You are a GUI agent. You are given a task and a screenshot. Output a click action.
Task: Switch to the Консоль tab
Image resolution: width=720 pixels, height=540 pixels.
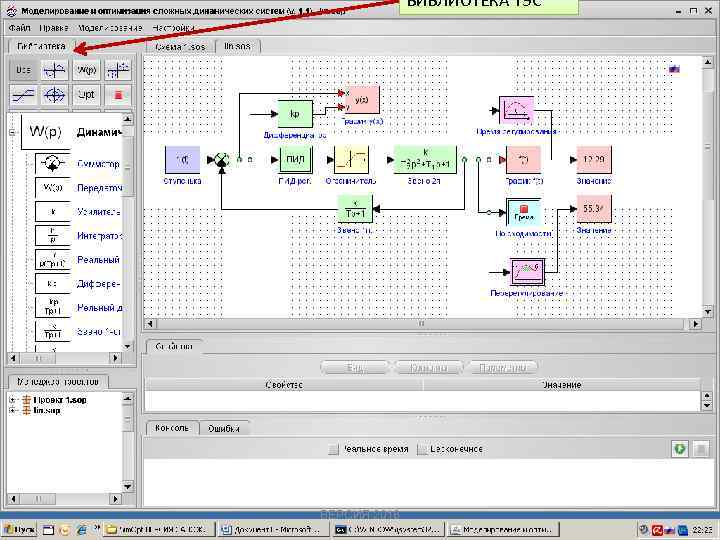(x=172, y=428)
